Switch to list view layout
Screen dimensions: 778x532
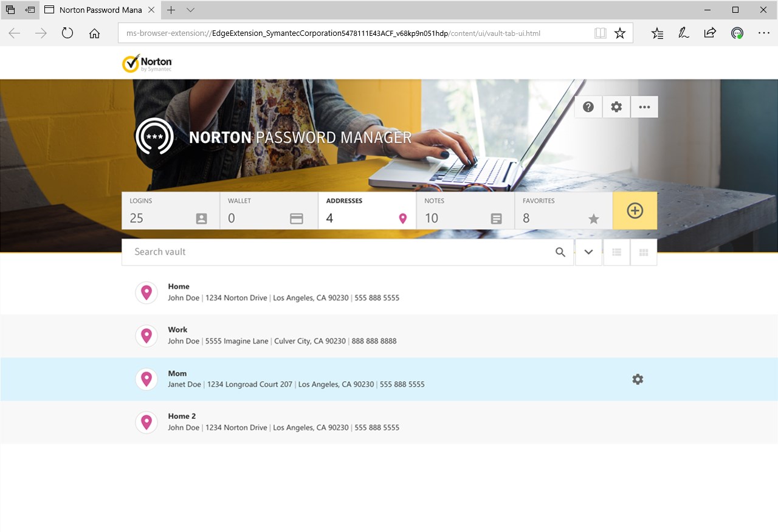(616, 252)
